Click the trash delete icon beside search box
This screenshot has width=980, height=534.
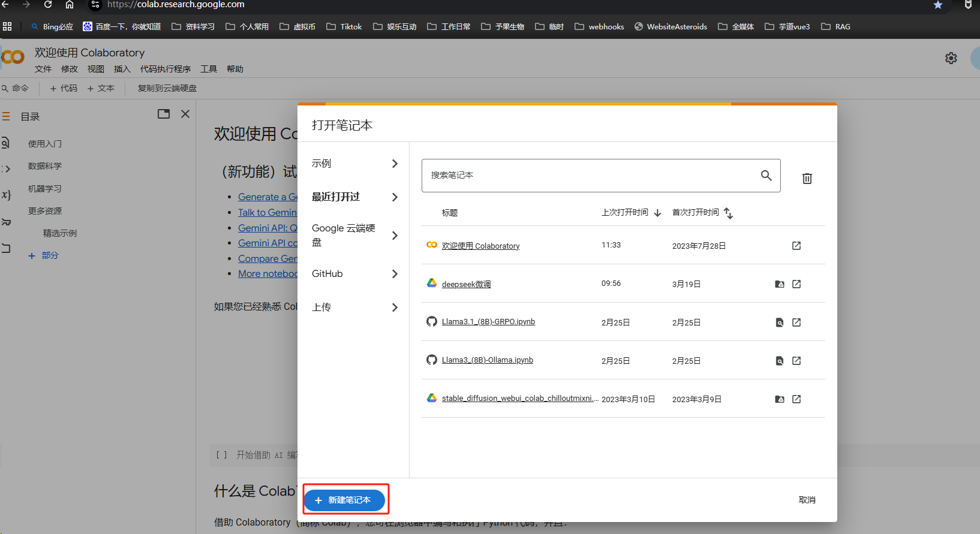pyautogui.click(x=807, y=178)
